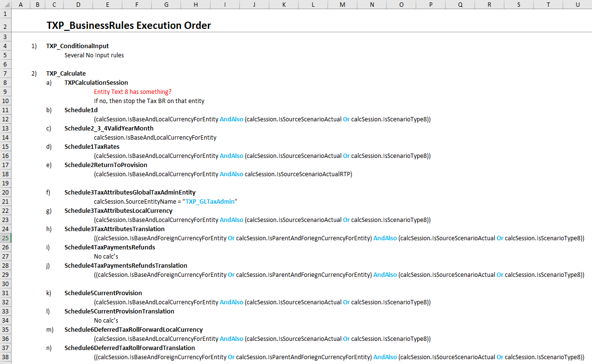The width and height of the screenshot is (592, 364).
Task: Select column header D
Action: point(78,4)
